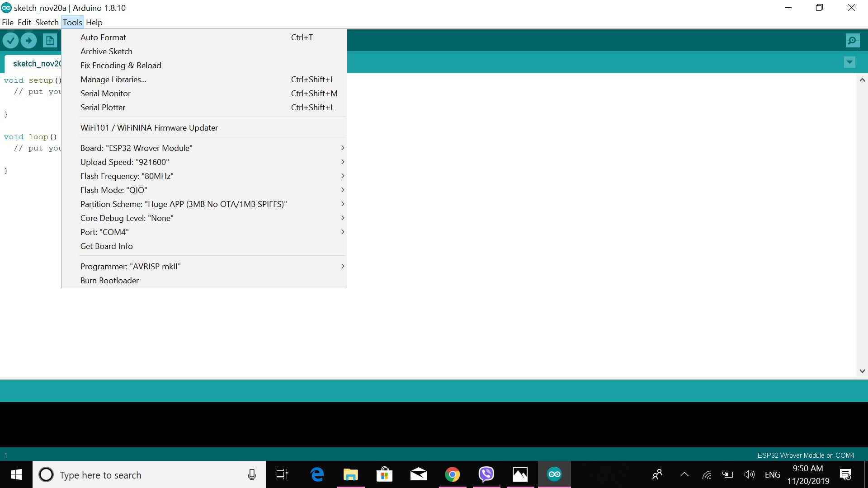This screenshot has width=868, height=488.
Task: Open the Edit menu
Action: [x=24, y=23]
